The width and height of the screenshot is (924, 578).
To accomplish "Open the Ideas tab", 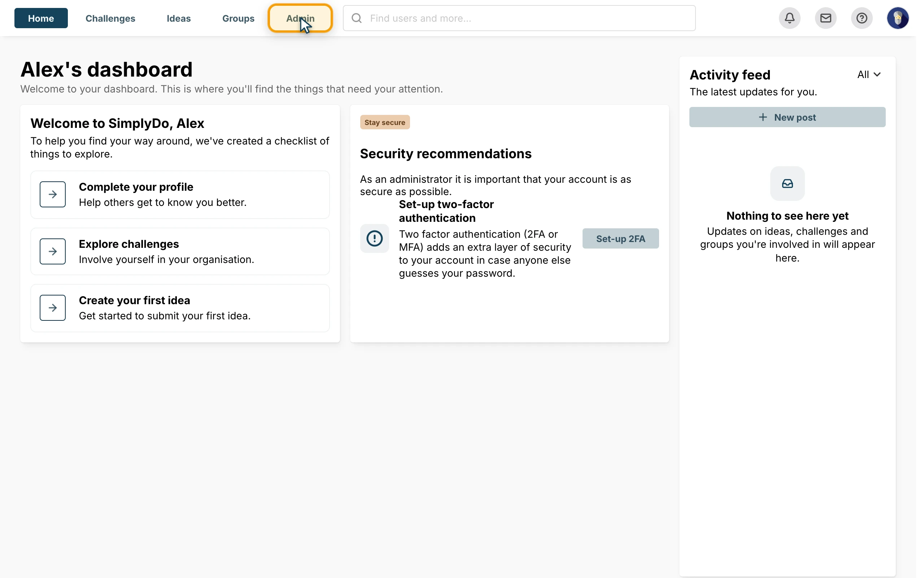I will pos(179,18).
